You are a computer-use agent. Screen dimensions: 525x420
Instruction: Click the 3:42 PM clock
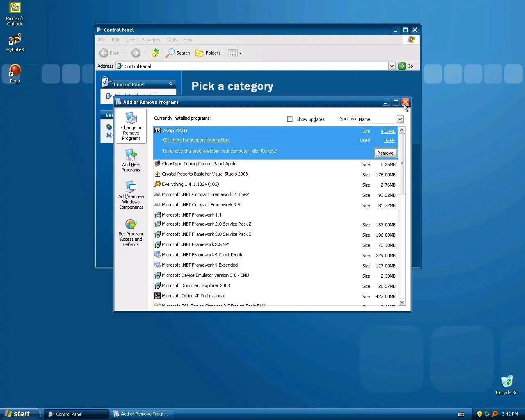[510, 414]
